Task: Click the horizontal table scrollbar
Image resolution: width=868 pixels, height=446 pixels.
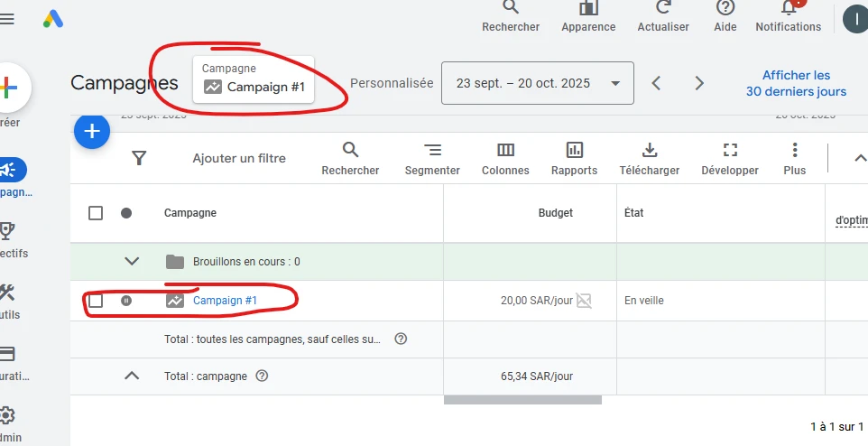Action: click(x=522, y=399)
